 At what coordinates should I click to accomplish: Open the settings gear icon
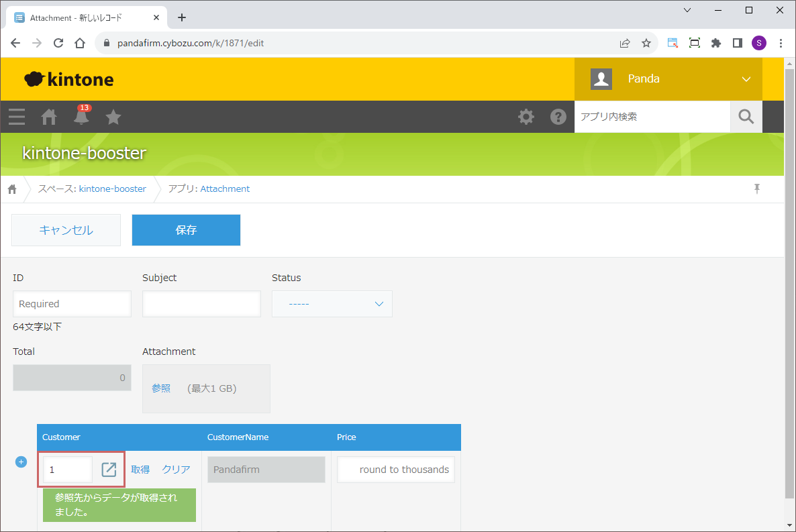pyautogui.click(x=526, y=117)
